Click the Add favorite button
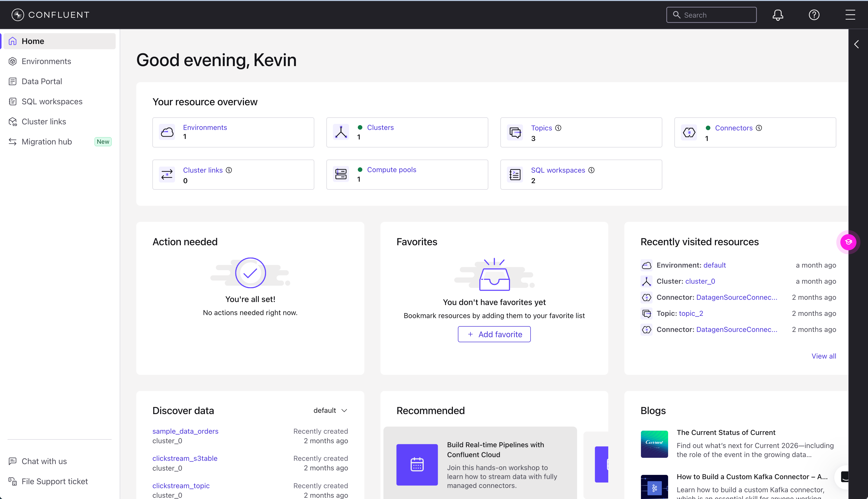 click(x=494, y=334)
